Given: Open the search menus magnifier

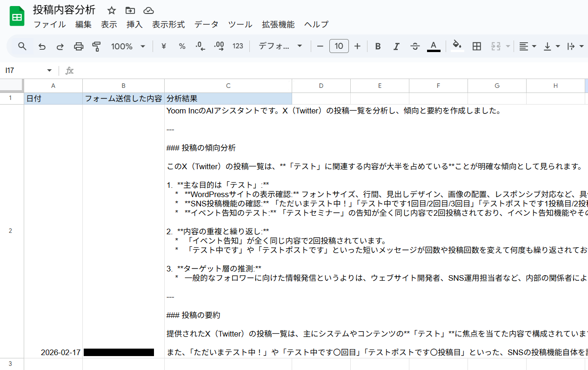Looking at the screenshot, I should 22,46.
